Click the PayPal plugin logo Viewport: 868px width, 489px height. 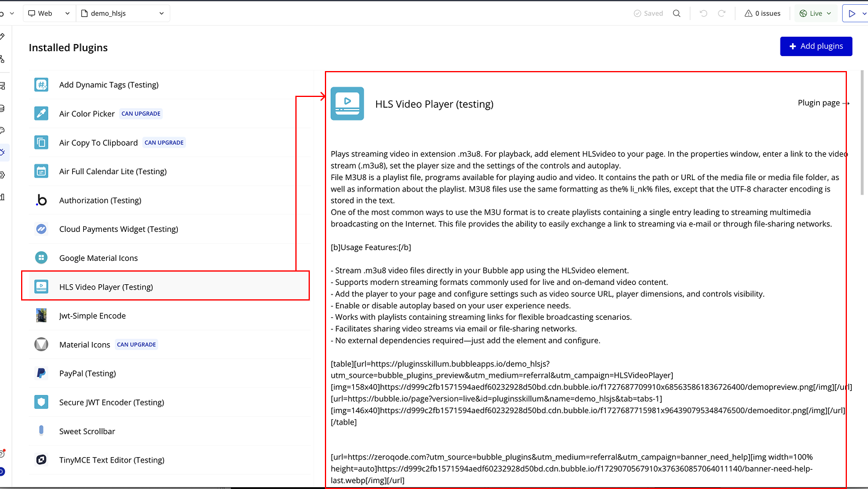41,373
